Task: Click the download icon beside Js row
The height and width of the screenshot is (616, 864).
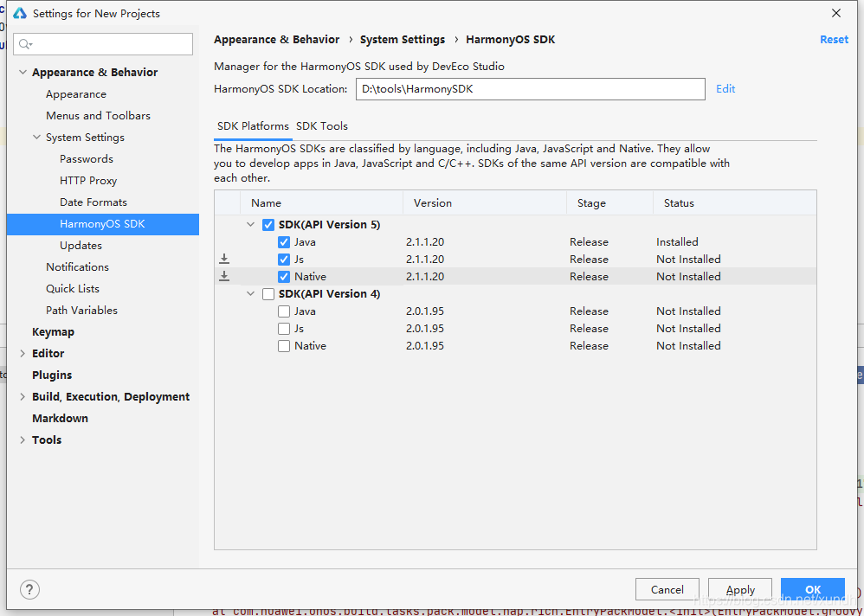Action: [x=224, y=259]
